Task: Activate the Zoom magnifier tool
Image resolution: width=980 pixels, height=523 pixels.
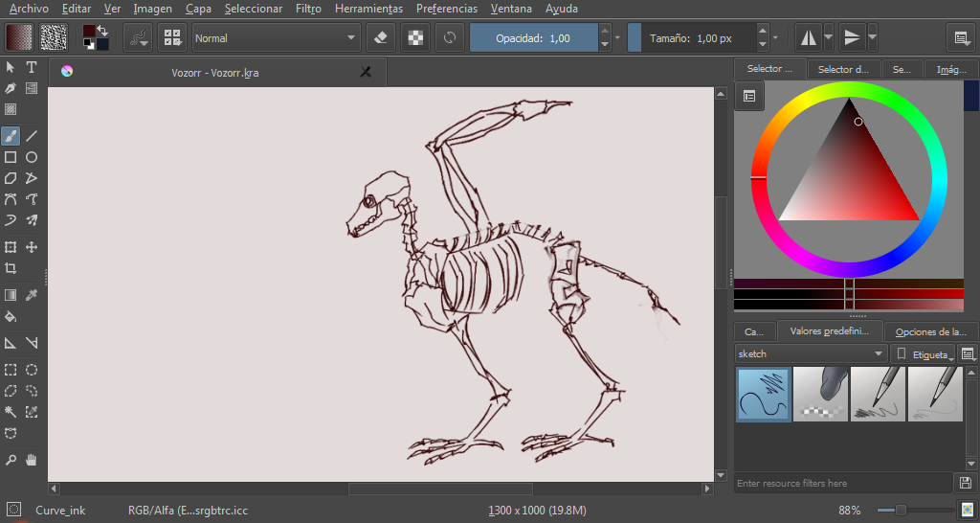Action: [x=11, y=460]
